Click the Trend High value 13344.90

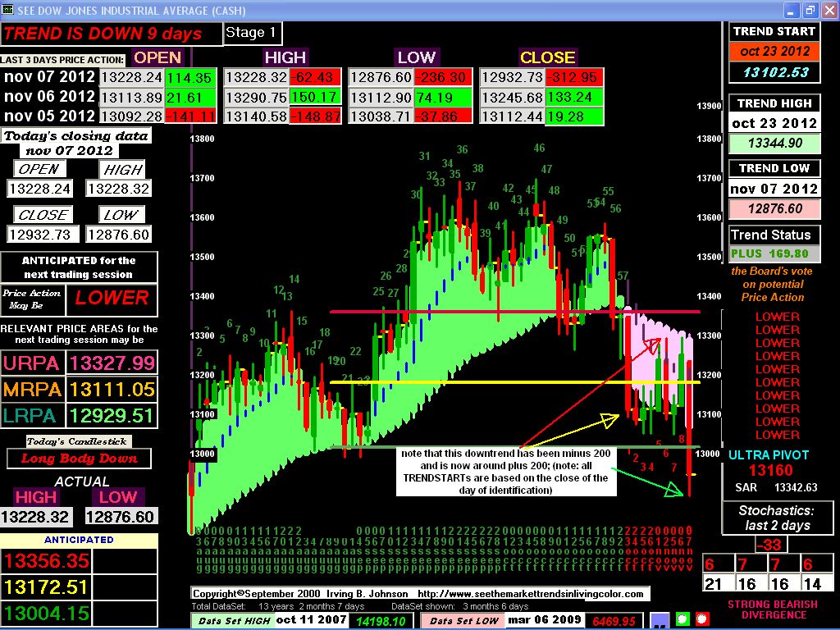(774, 143)
